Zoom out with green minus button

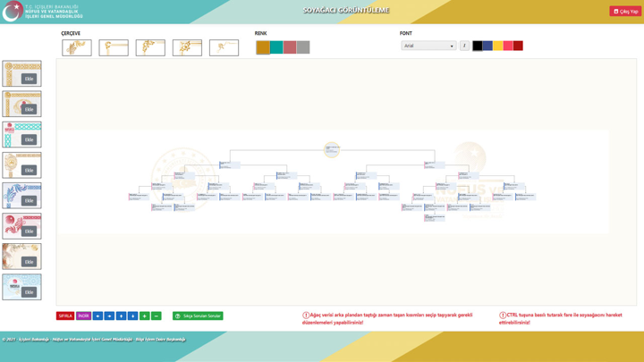[156, 316]
